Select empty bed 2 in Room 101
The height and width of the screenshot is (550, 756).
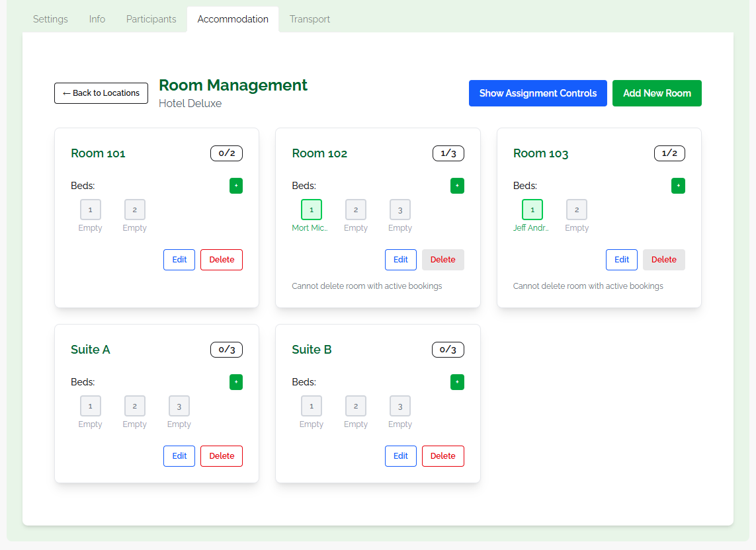pyautogui.click(x=135, y=210)
